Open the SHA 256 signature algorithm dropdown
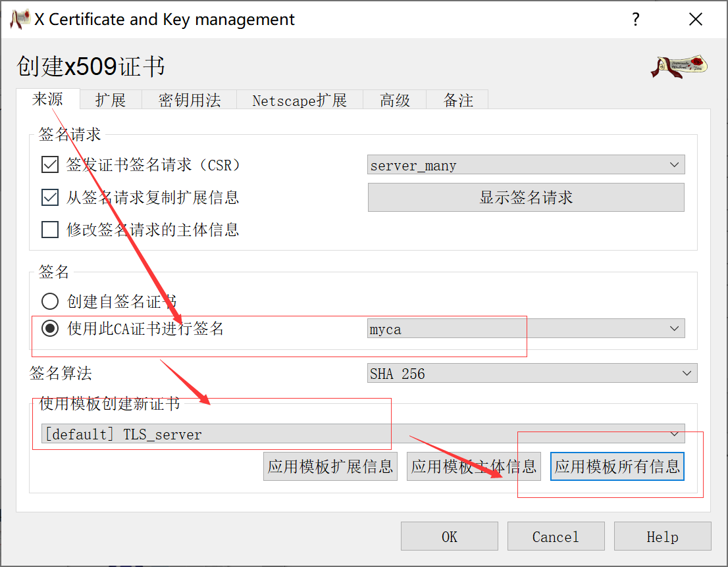Image resolution: width=728 pixels, height=567 pixels. (x=532, y=373)
